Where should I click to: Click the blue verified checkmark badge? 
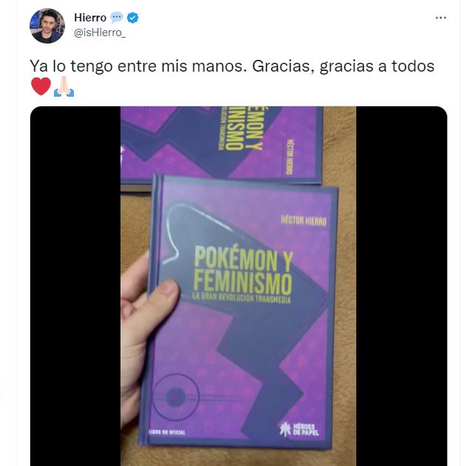coord(132,18)
